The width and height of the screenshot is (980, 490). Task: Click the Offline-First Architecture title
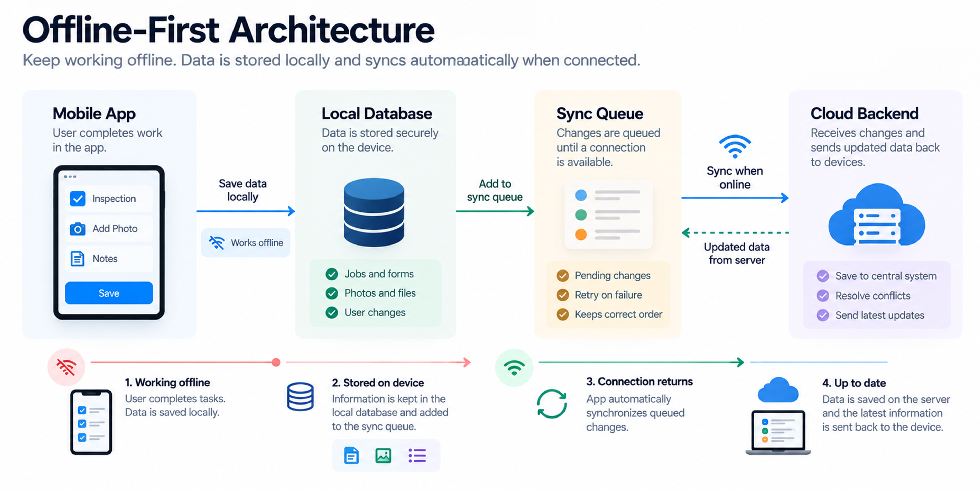228,30
